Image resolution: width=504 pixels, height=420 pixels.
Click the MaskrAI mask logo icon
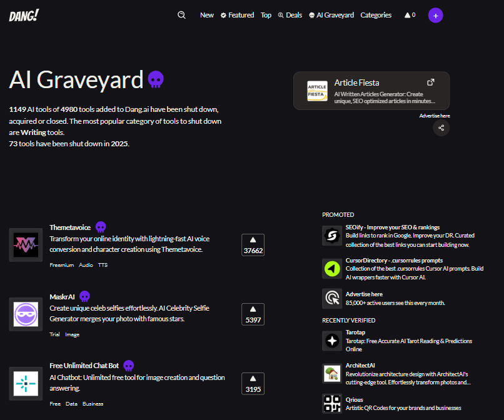(26, 314)
